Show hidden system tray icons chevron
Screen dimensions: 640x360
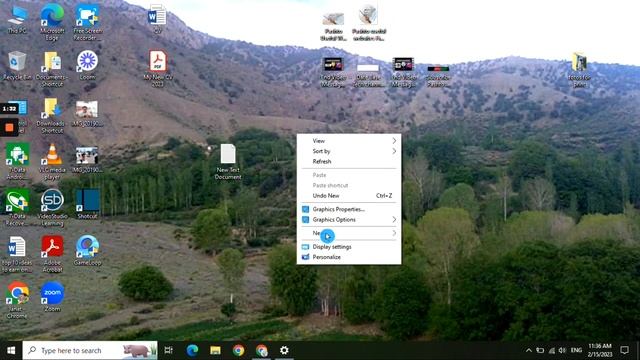pyautogui.click(x=529, y=350)
